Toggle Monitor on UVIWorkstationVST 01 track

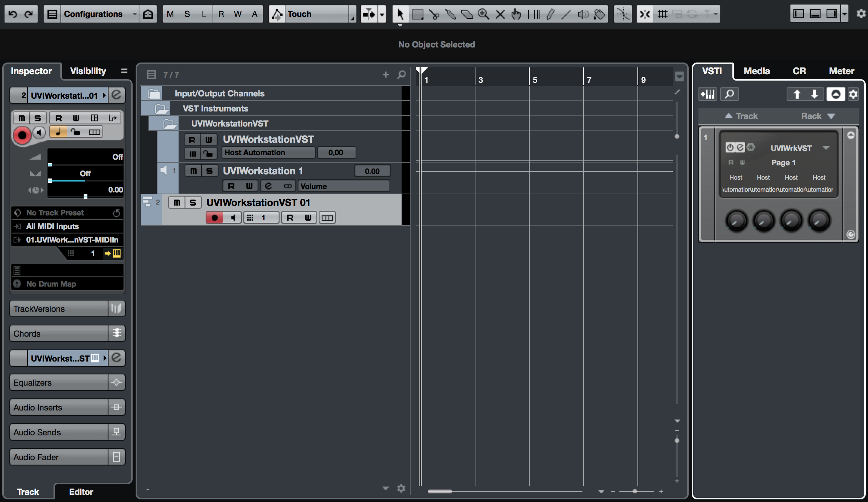click(x=233, y=218)
